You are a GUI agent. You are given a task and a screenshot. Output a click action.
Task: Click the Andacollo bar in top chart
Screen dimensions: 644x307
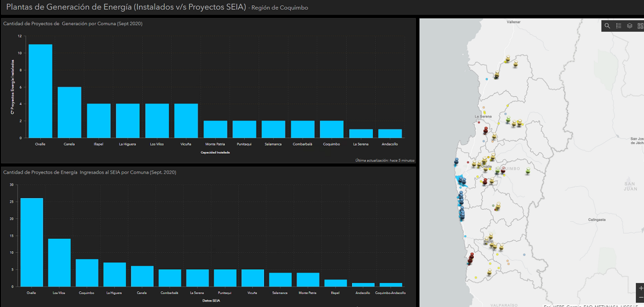point(390,134)
